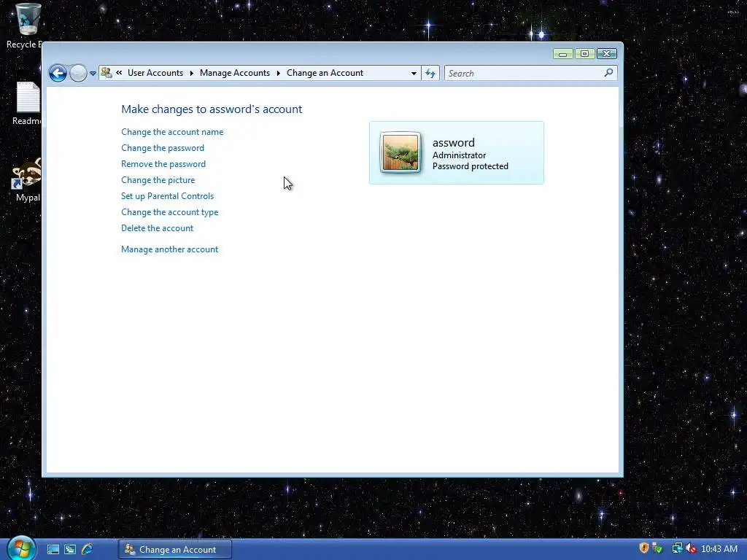Open the network tray icon
Screen dimensions: 747x560
677,548
